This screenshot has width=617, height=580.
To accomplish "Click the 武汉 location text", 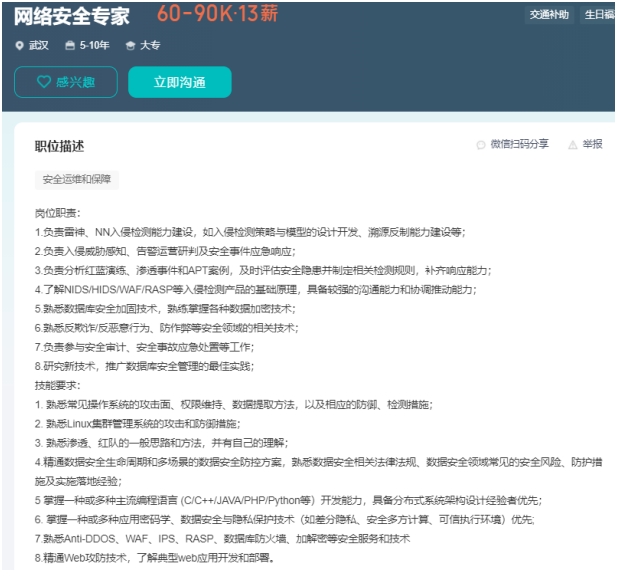I will (x=39, y=46).
